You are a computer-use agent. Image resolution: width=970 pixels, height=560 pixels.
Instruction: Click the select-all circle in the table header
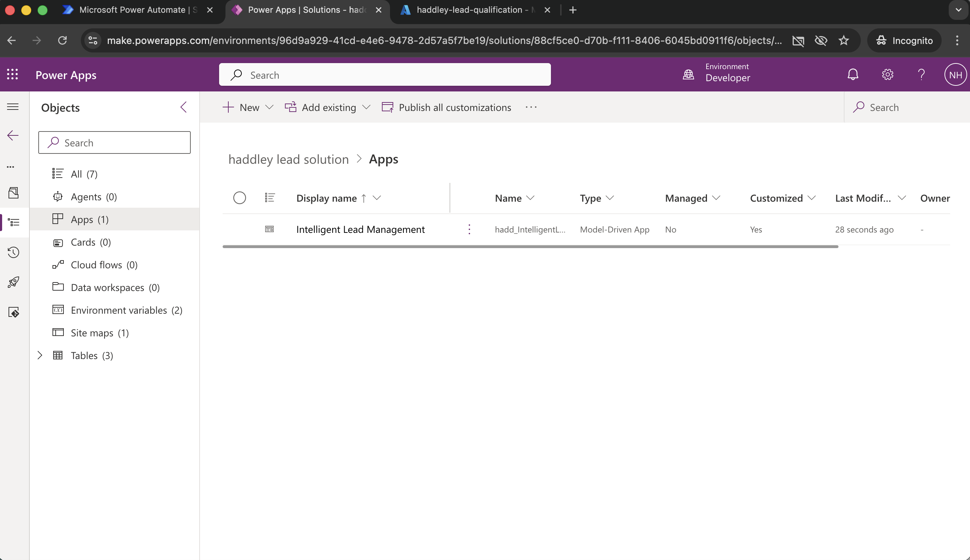click(x=240, y=198)
